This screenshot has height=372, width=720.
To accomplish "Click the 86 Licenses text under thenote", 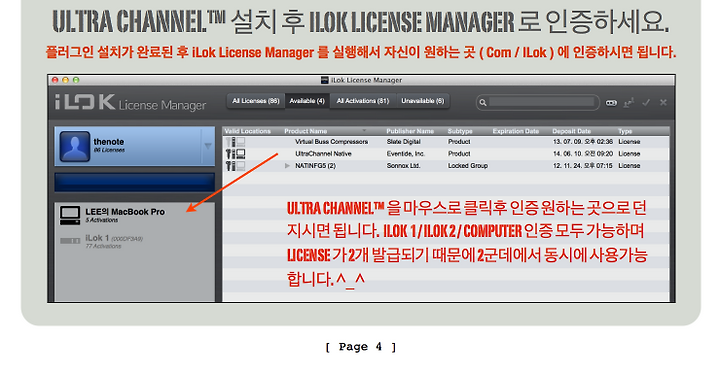I will pos(109,150).
